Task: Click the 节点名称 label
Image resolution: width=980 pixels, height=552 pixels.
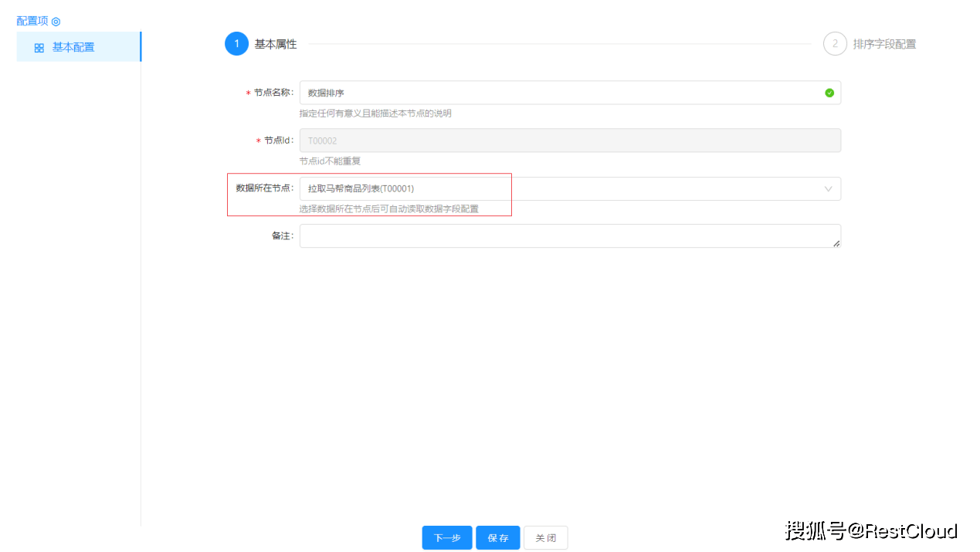Action: click(x=273, y=93)
